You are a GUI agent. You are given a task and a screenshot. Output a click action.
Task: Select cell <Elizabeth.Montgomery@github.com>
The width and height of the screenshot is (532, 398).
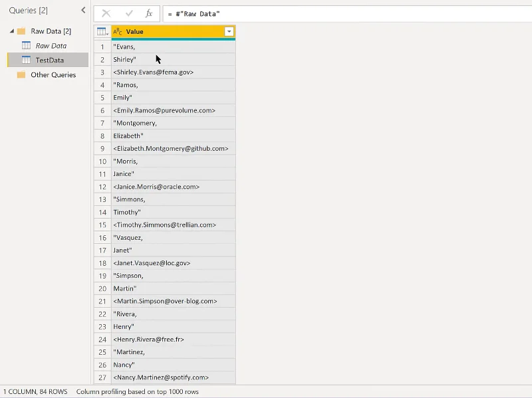174,148
